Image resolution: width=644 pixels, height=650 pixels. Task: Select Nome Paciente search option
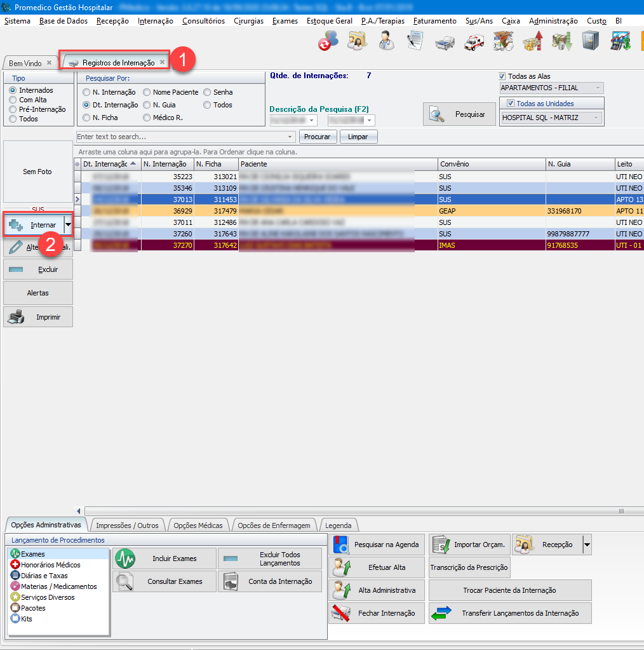(147, 93)
